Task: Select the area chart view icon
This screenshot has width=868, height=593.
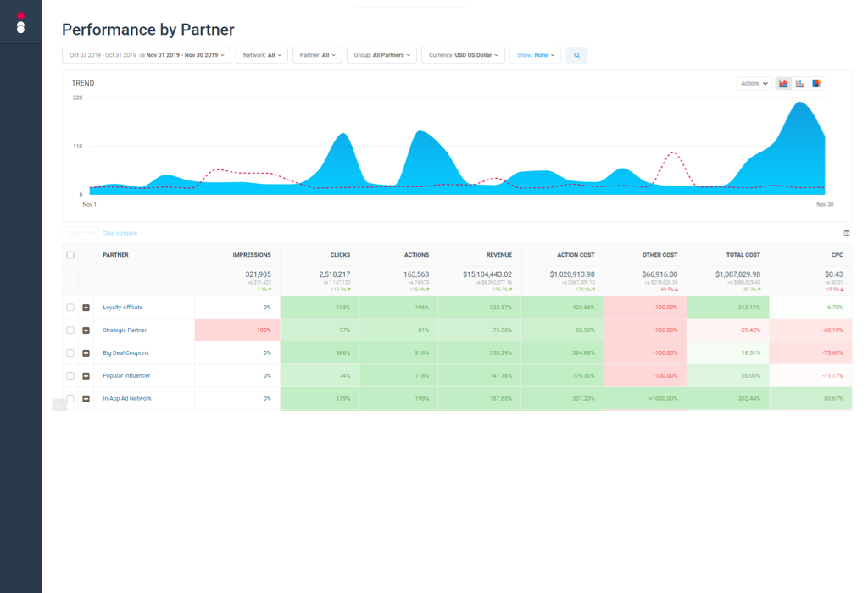Action: click(782, 83)
